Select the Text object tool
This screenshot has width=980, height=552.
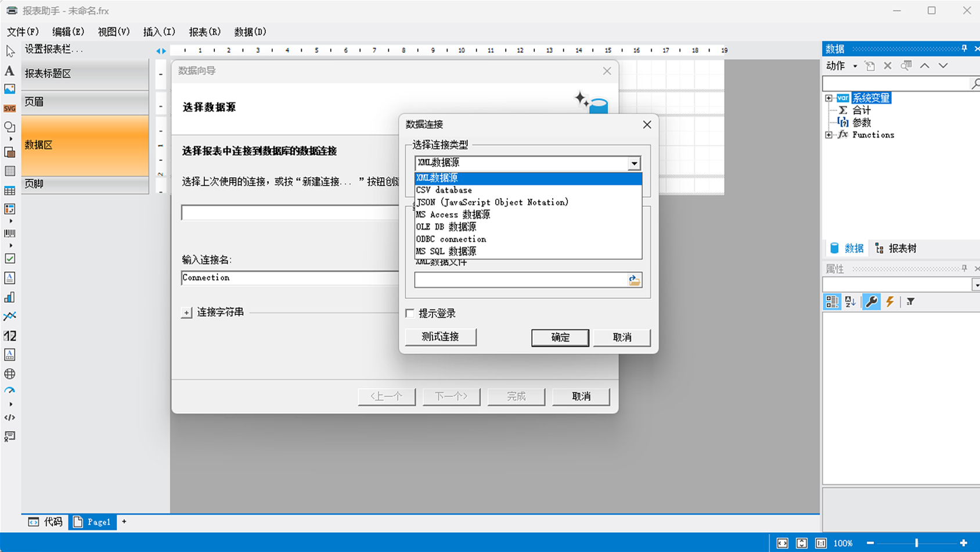[9, 71]
